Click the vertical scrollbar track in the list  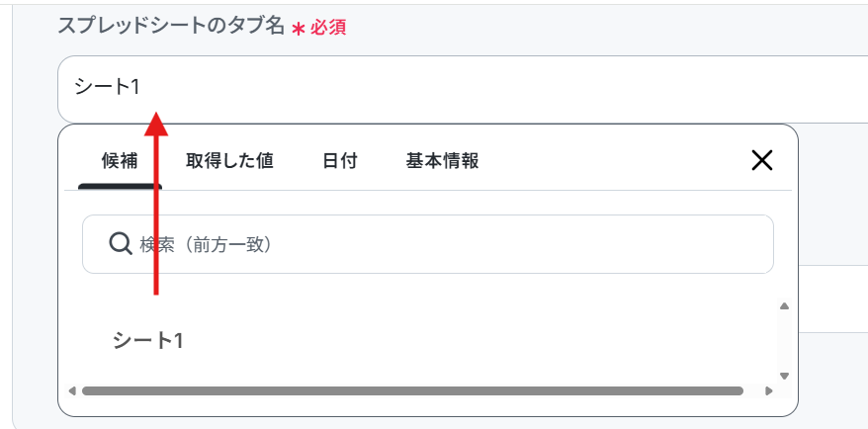[784, 341]
